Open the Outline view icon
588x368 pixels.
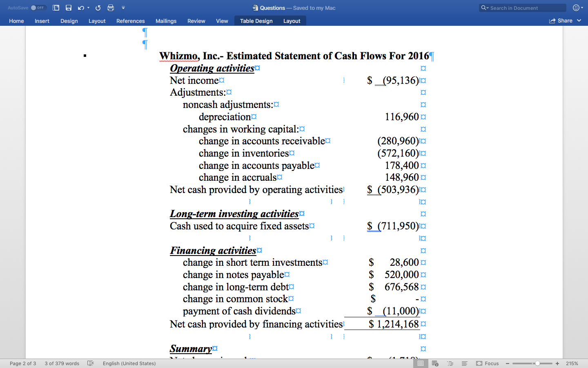pos(450,363)
